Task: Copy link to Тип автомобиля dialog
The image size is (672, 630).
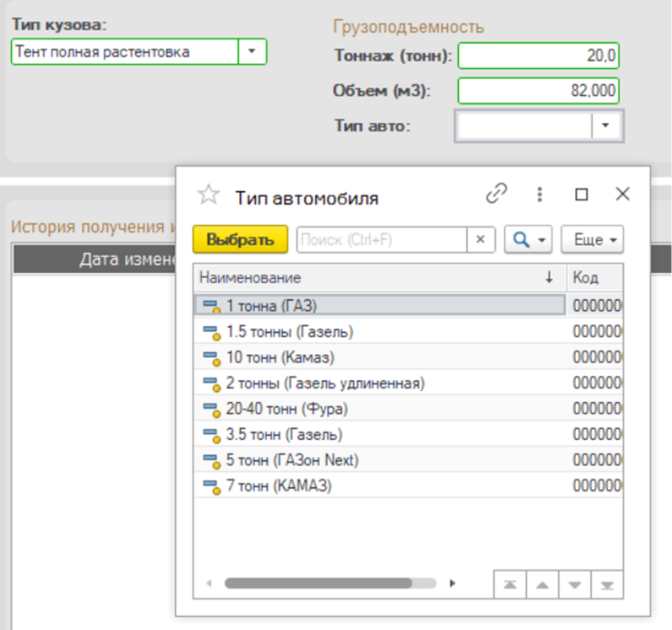Action: 496,194
